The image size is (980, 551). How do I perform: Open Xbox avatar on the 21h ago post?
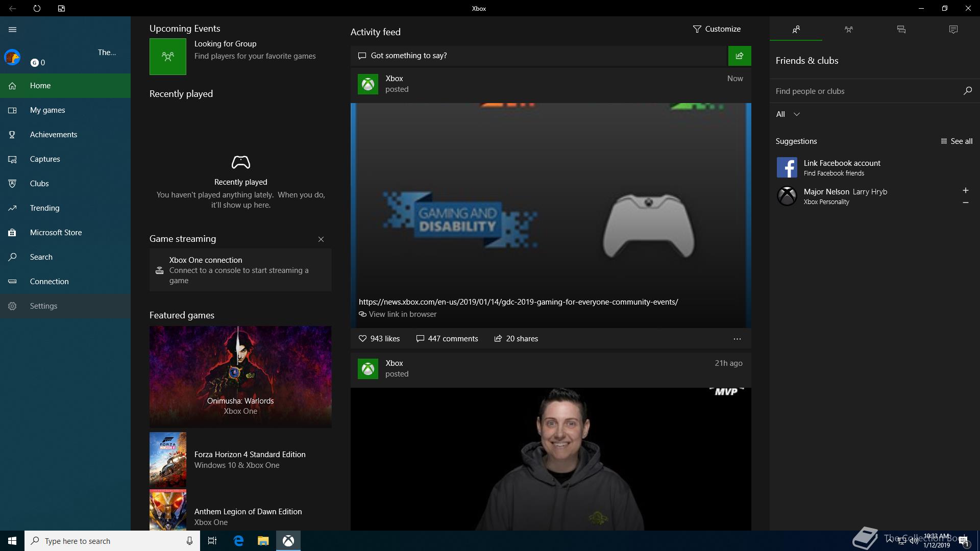pos(368,369)
